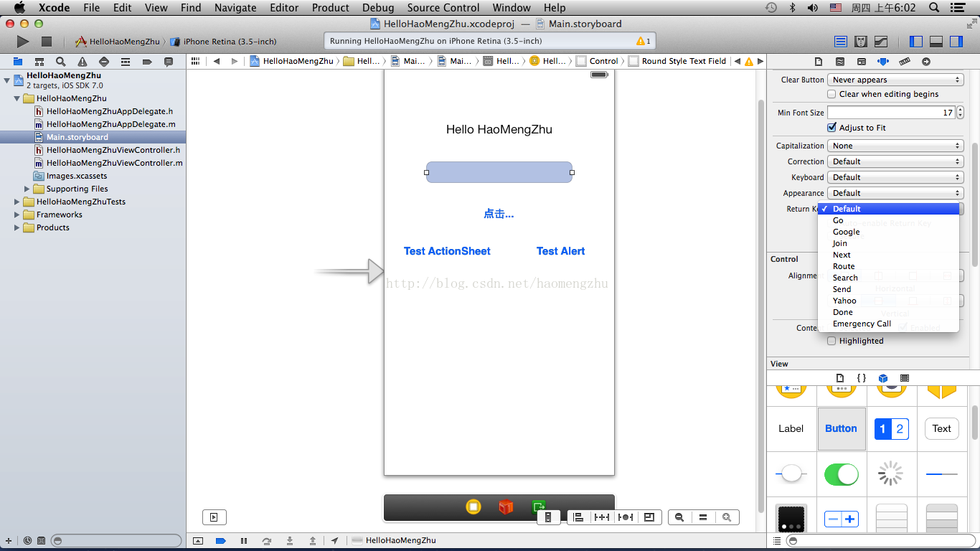The width and height of the screenshot is (980, 551).
Task: Pause program execution in the debug bar
Action: click(x=244, y=541)
